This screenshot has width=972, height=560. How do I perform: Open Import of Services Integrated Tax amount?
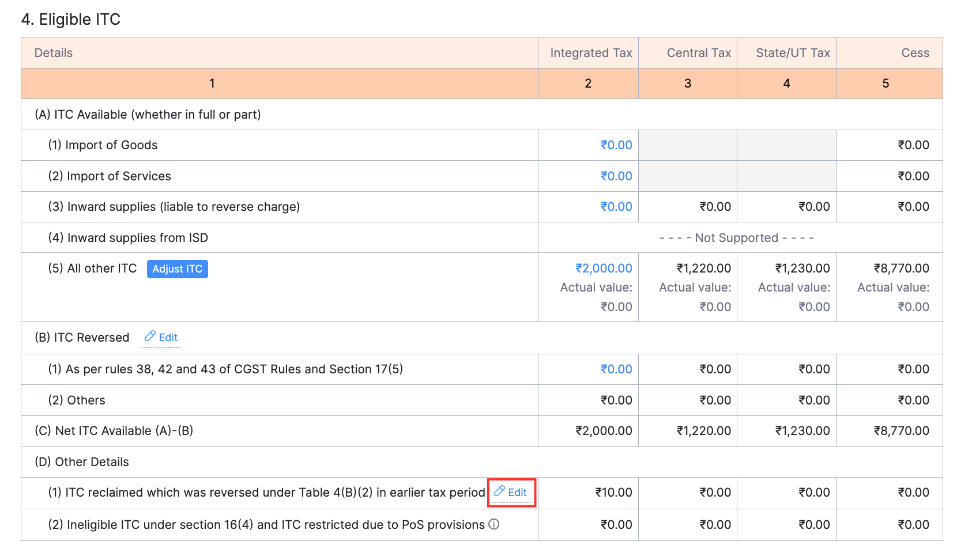point(616,176)
